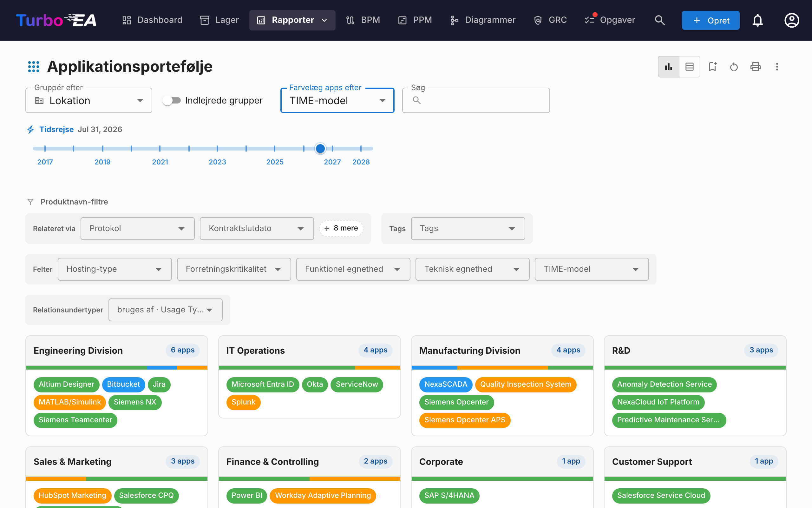Viewport: 812px width, 508px height.
Task: Open the Teknisk egnethed filter
Action: click(x=472, y=269)
